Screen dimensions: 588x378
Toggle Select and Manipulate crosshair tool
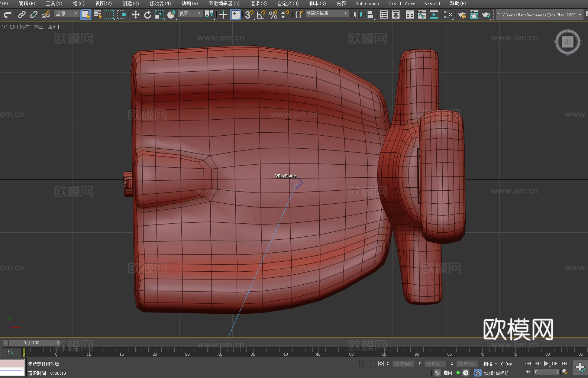[x=223, y=14]
